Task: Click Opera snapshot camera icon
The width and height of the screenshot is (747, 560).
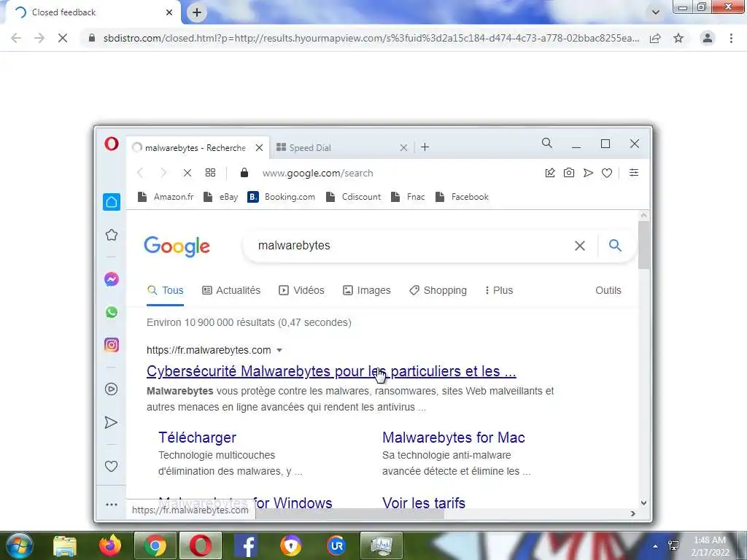Action: [569, 173]
